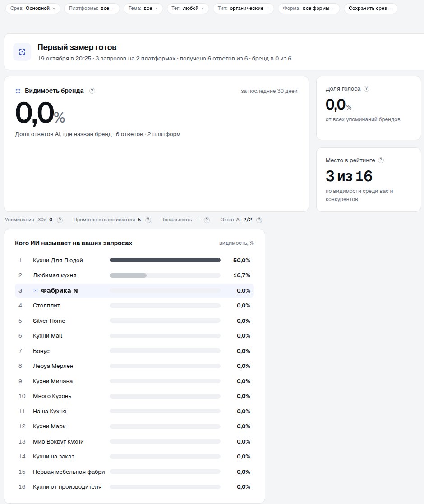Click the 3 из 16 ranking value

[x=349, y=176]
